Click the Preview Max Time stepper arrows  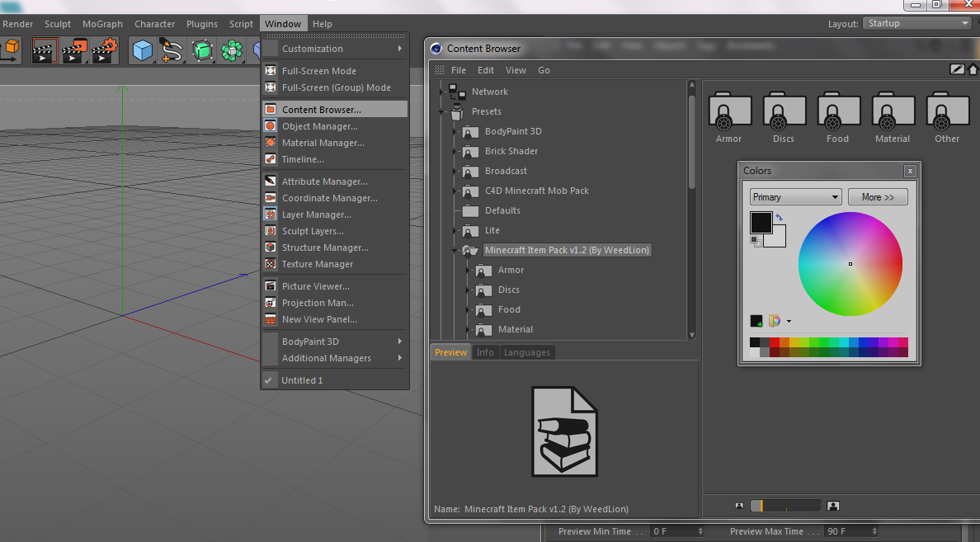tap(874, 531)
